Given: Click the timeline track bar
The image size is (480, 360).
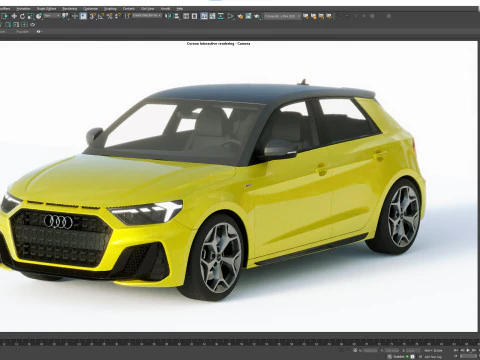Looking at the screenshot, I should pos(240,343).
